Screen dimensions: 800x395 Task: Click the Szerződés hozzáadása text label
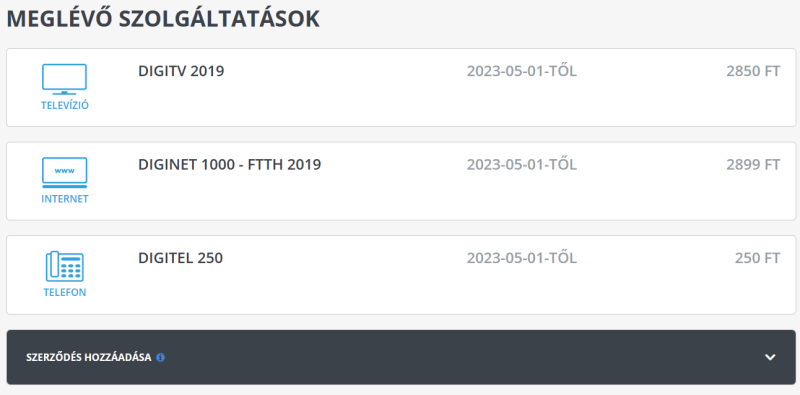coord(89,357)
